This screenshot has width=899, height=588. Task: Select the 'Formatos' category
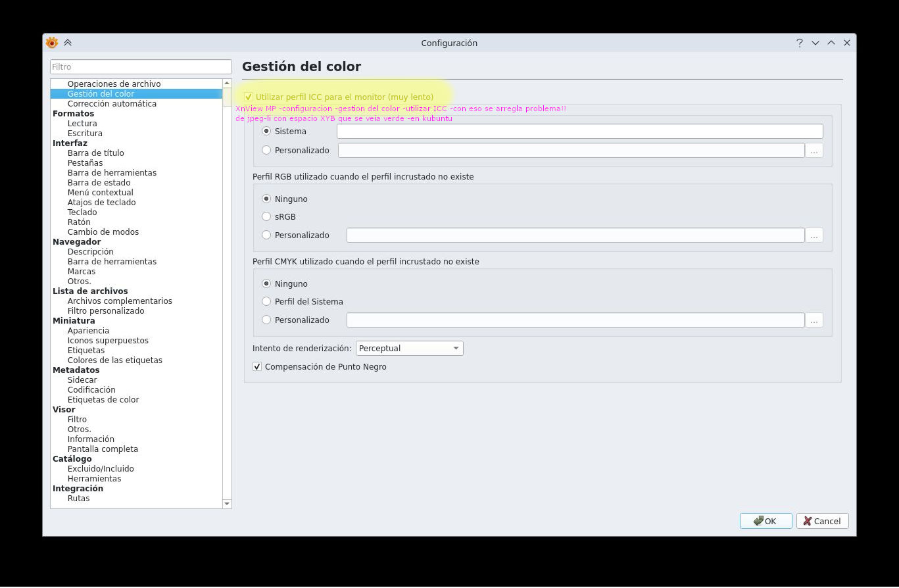73,113
